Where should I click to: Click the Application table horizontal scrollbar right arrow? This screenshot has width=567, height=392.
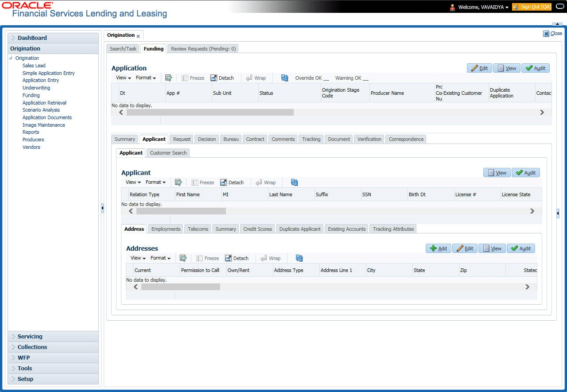[542, 113]
